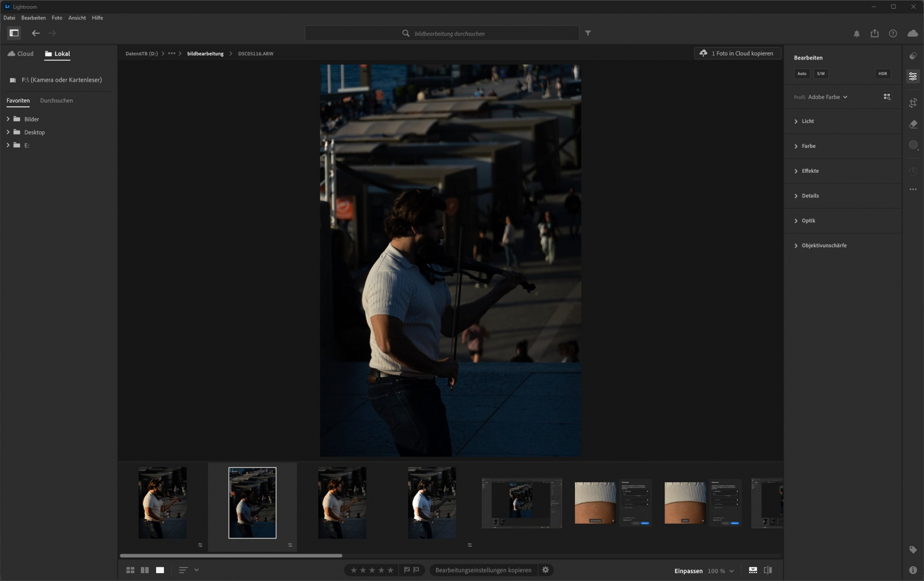This screenshot has height=581, width=924.
Task: Select the healing eraser tool
Action: click(913, 124)
